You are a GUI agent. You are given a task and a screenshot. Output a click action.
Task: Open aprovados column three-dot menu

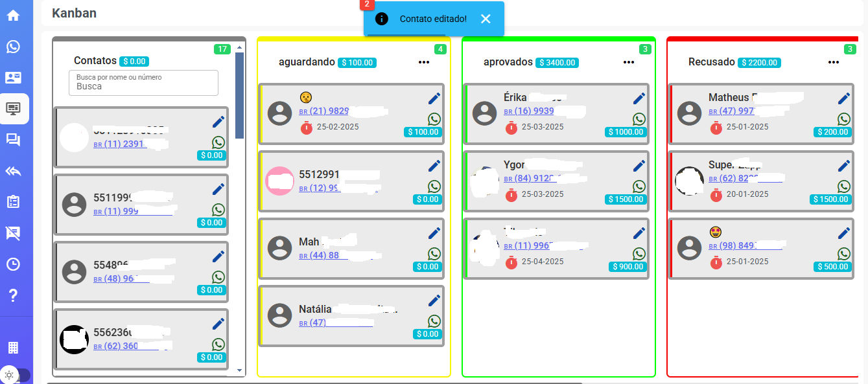point(629,62)
